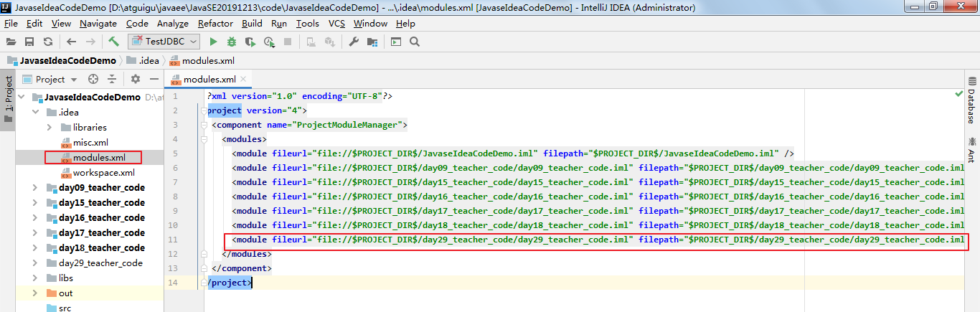The height and width of the screenshot is (312, 980).
Task: Open Settings via the wrench icon
Action: (x=354, y=42)
